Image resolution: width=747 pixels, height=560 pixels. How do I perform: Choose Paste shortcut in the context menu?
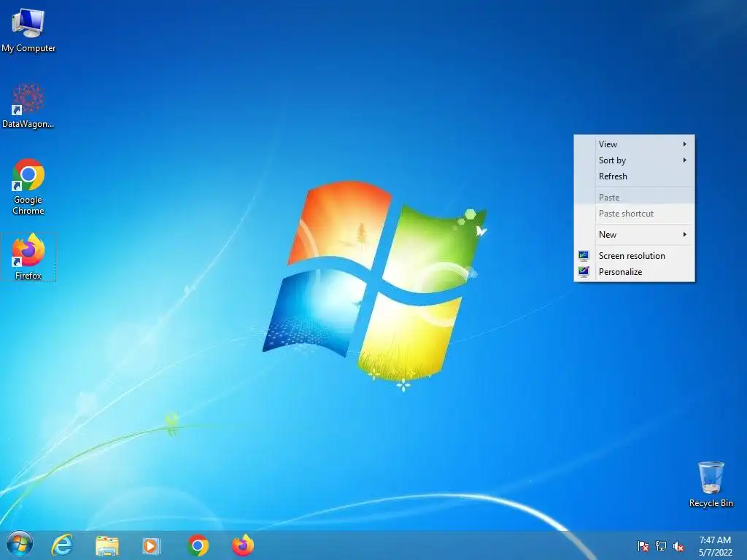[x=634, y=214]
